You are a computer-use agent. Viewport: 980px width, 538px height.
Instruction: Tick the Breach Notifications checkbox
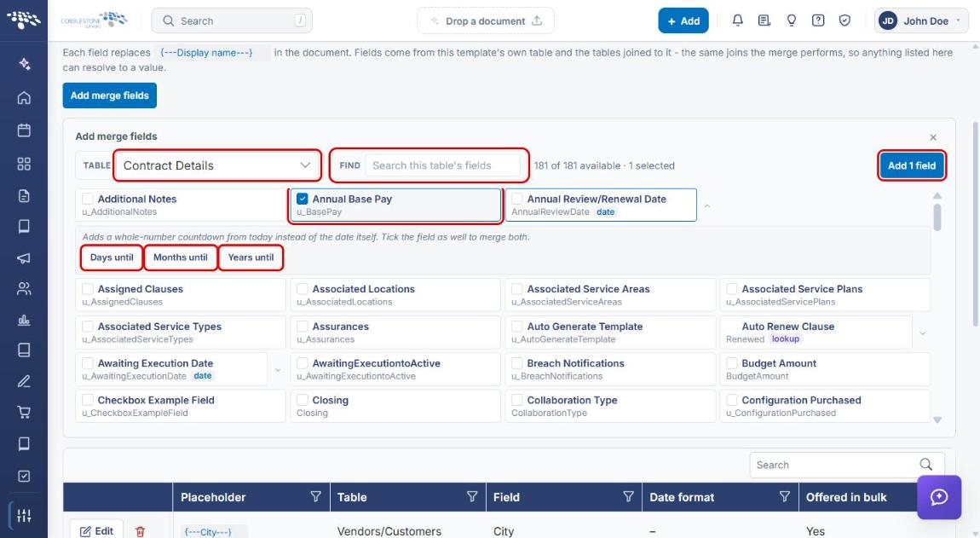pos(517,363)
